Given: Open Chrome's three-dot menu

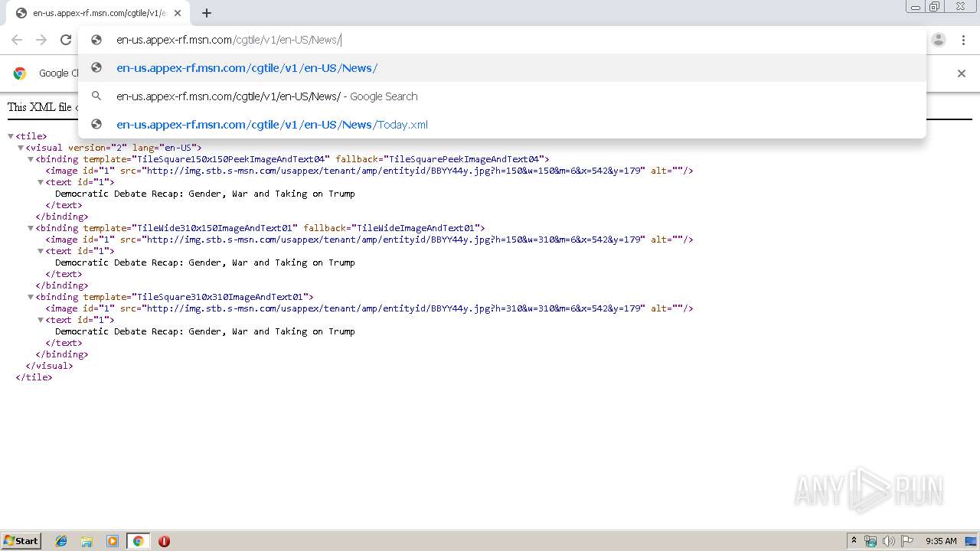Looking at the screenshot, I should [x=963, y=40].
